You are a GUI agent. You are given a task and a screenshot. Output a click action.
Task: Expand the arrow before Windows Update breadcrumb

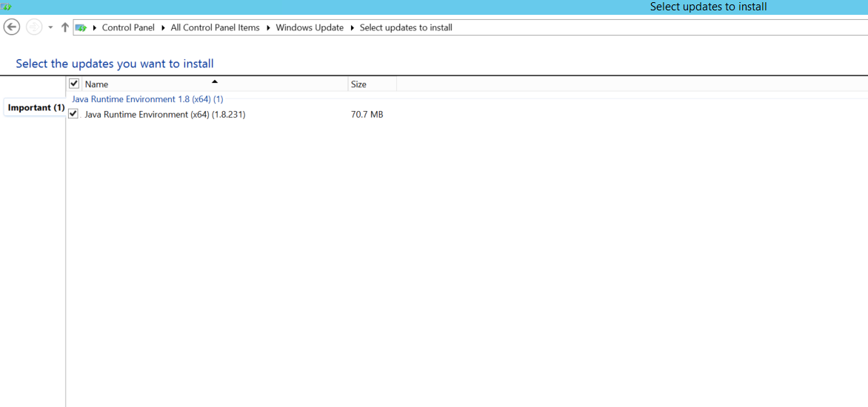point(268,27)
